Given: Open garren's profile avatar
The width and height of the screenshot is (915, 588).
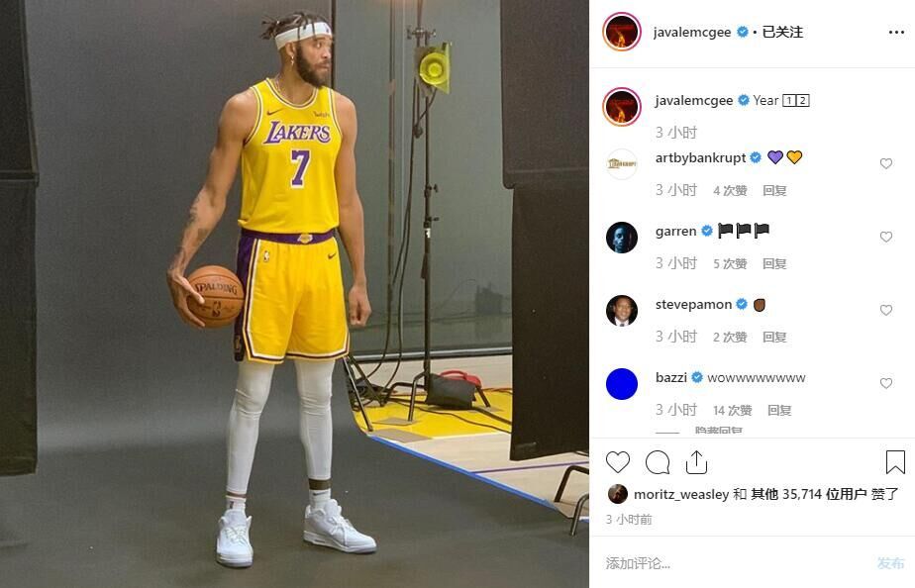Looking at the screenshot, I should pyautogui.click(x=622, y=238).
